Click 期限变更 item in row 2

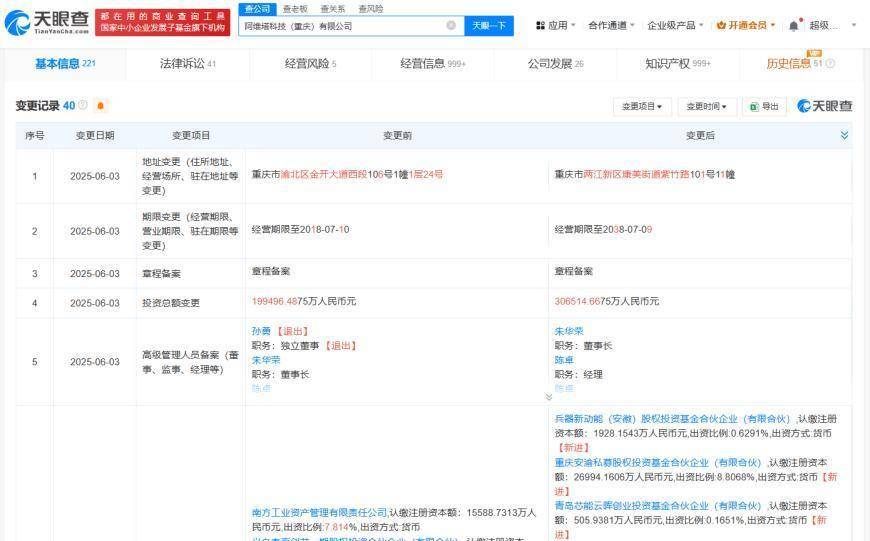pyautogui.click(x=190, y=231)
